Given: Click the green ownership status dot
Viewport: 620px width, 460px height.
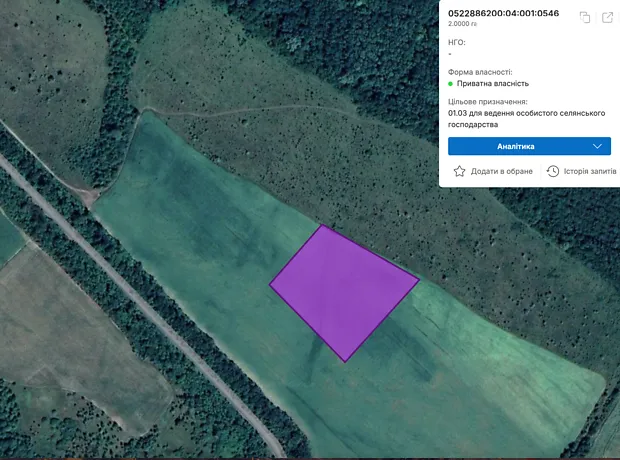Looking at the screenshot, I should click(451, 84).
